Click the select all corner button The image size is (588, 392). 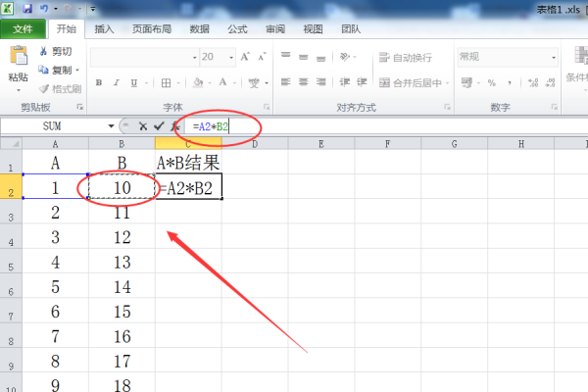point(11,144)
